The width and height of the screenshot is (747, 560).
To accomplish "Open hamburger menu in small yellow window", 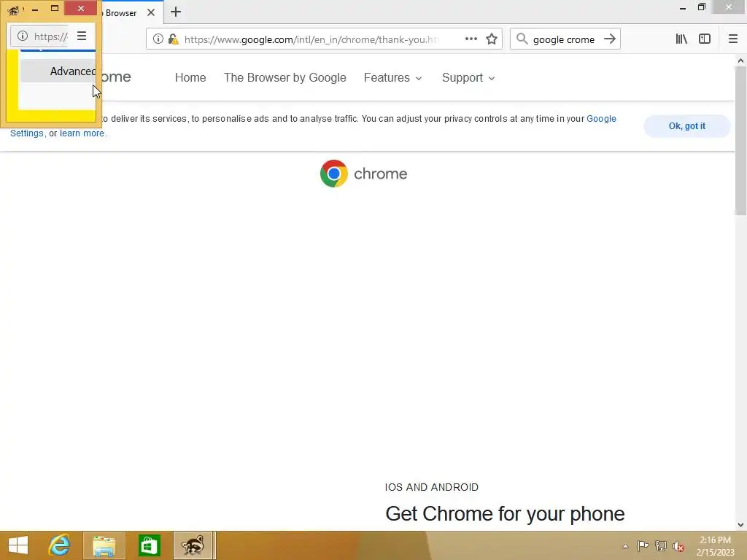I will tap(82, 36).
